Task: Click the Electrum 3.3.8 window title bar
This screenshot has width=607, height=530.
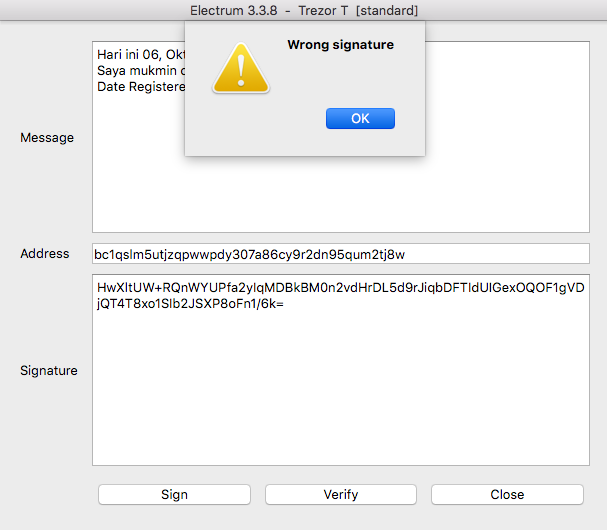Action: (x=304, y=10)
